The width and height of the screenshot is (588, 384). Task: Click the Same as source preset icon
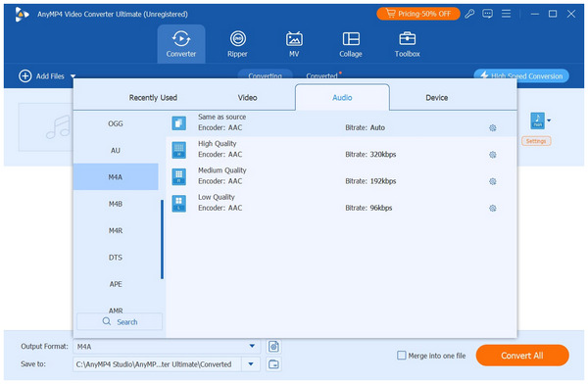click(179, 123)
